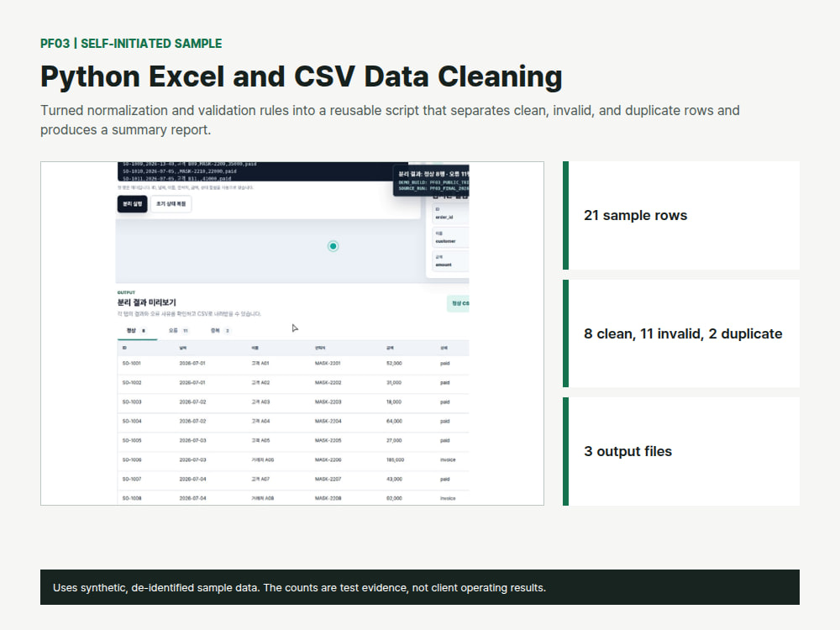Click cell 'SO-1004' in results table
Image resolution: width=840 pixels, height=630 pixels.
pyautogui.click(x=132, y=421)
